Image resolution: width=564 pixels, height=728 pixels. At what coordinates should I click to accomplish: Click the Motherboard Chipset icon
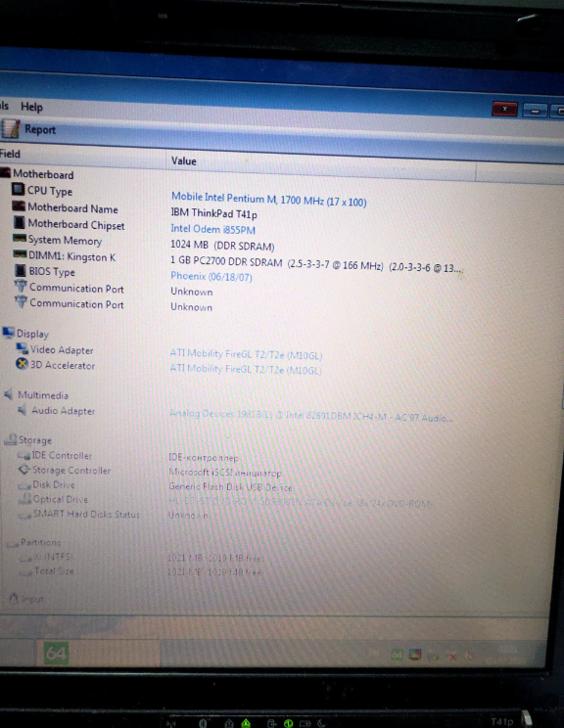19,222
